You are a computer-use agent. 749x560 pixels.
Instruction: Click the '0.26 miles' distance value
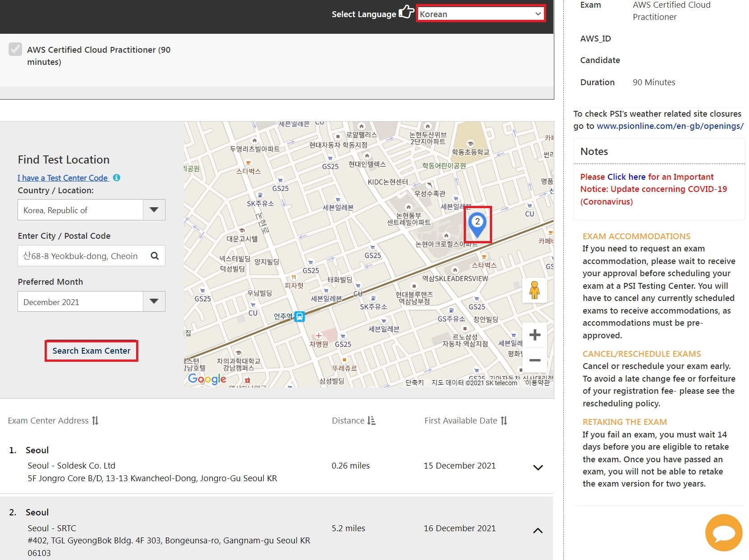351,466
